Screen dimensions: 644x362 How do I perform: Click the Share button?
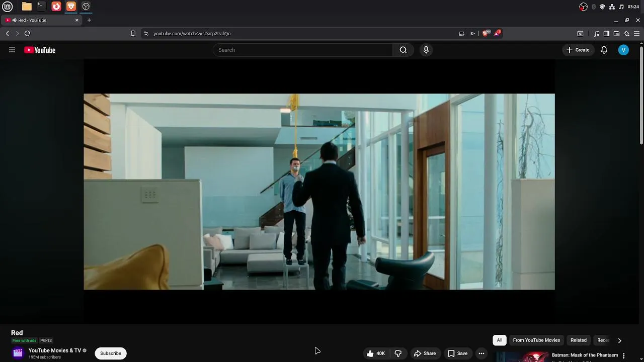(x=425, y=353)
